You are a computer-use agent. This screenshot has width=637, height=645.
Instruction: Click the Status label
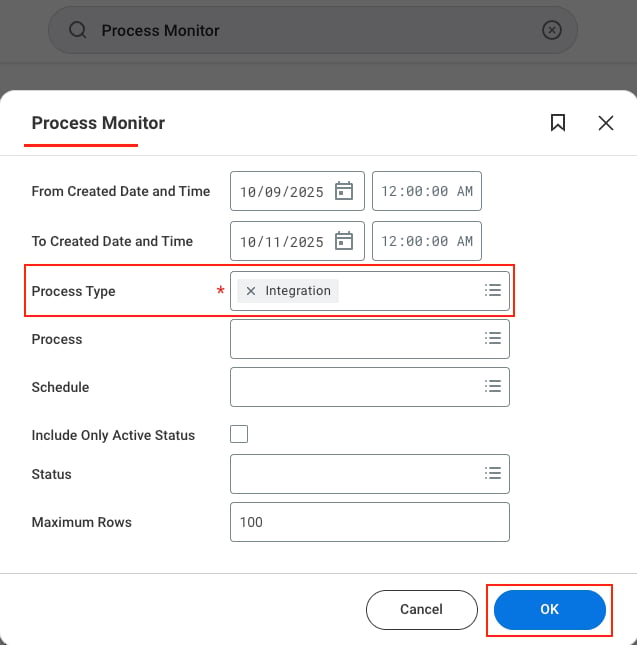point(51,474)
